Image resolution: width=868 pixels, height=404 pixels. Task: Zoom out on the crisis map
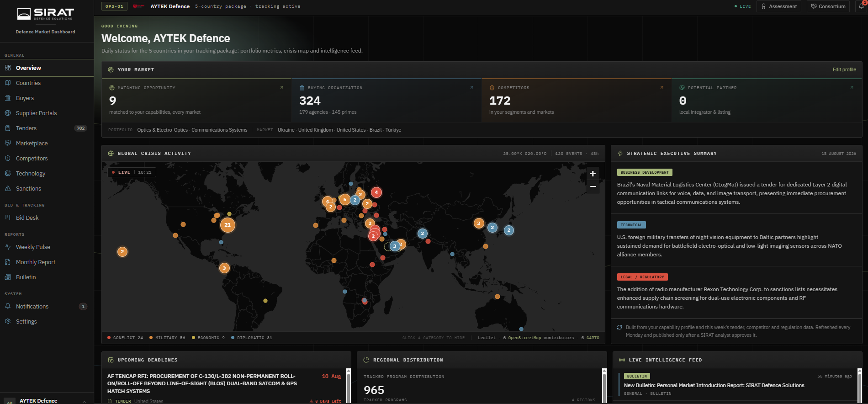coord(593,186)
